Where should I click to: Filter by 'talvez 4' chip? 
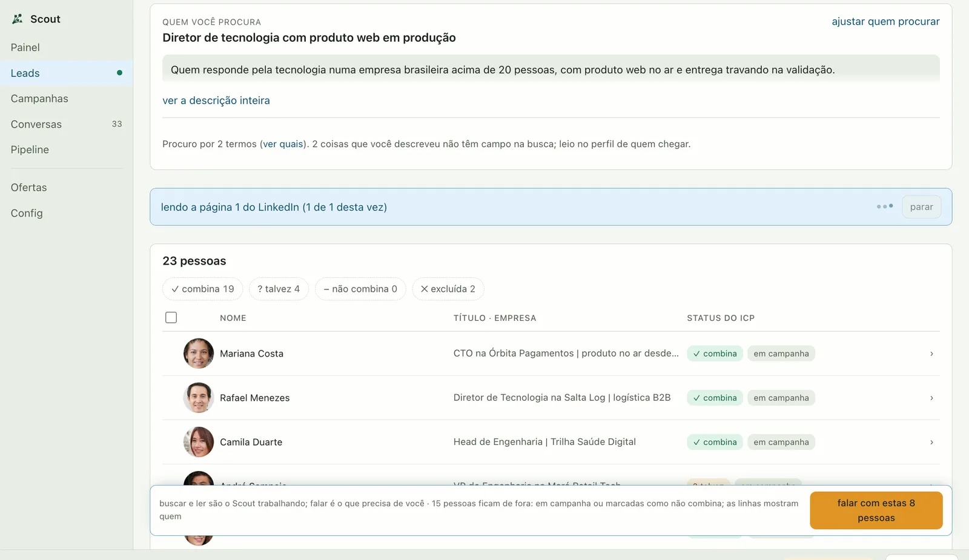(279, 289)
